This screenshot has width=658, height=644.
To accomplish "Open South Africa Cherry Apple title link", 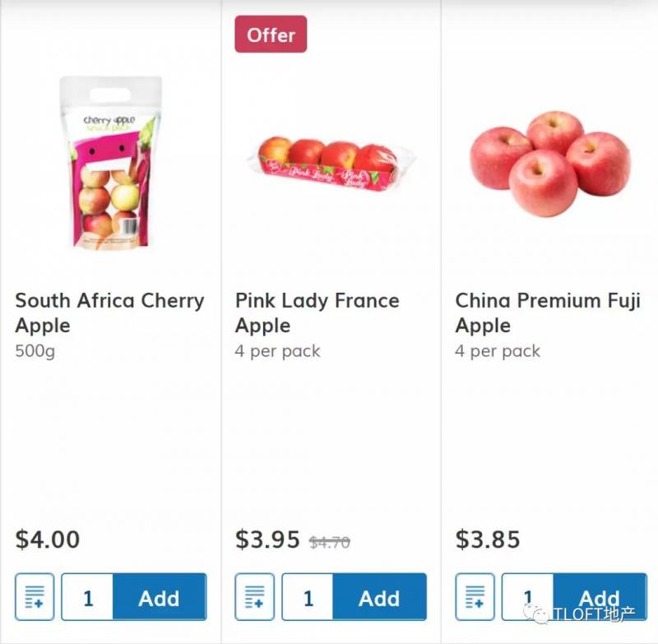I will coord(109,313).
